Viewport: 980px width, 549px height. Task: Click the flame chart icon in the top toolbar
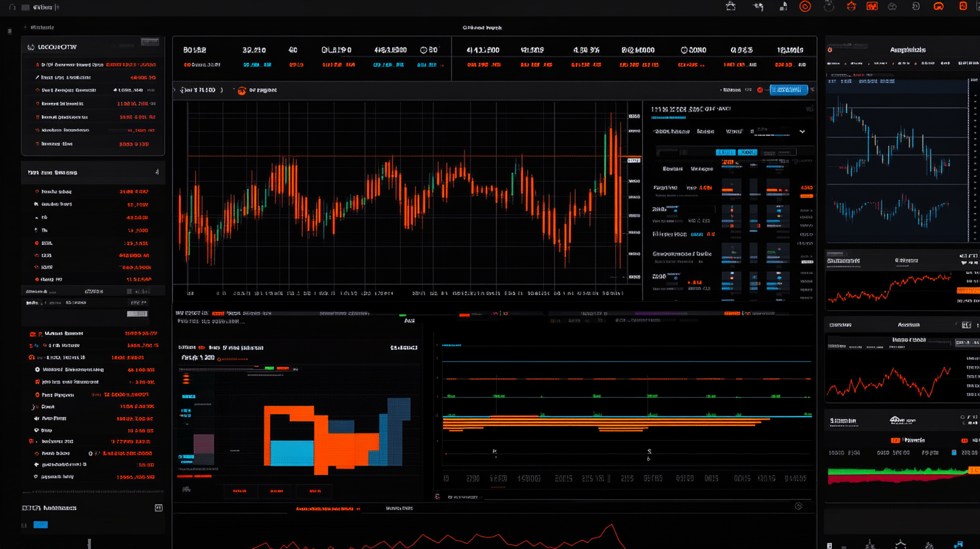coord(872,6)
